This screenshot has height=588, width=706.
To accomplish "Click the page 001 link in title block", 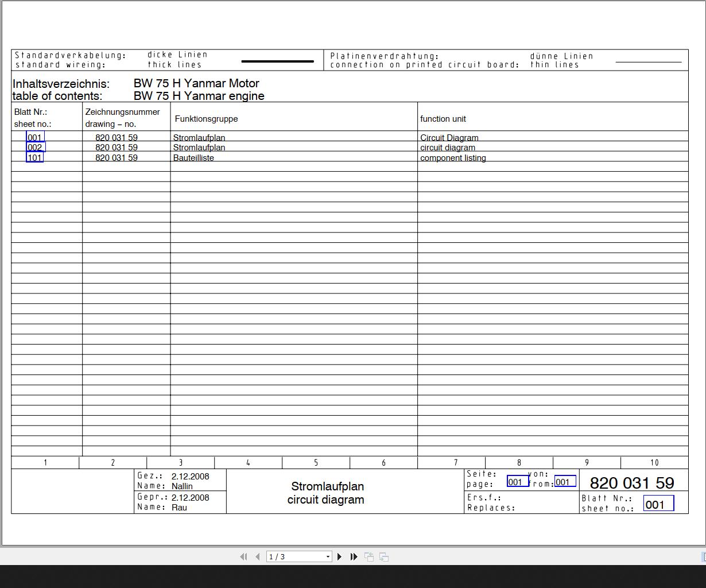I will (518, 481).
